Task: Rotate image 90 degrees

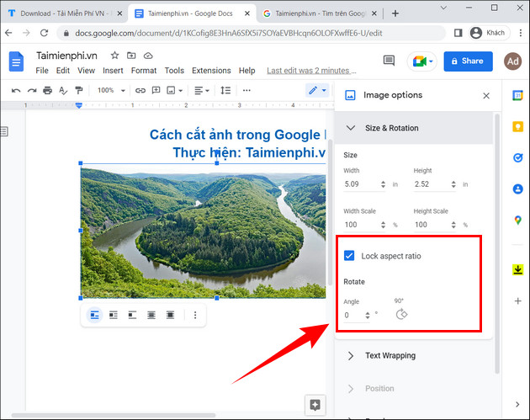Action: click(401, 314)
